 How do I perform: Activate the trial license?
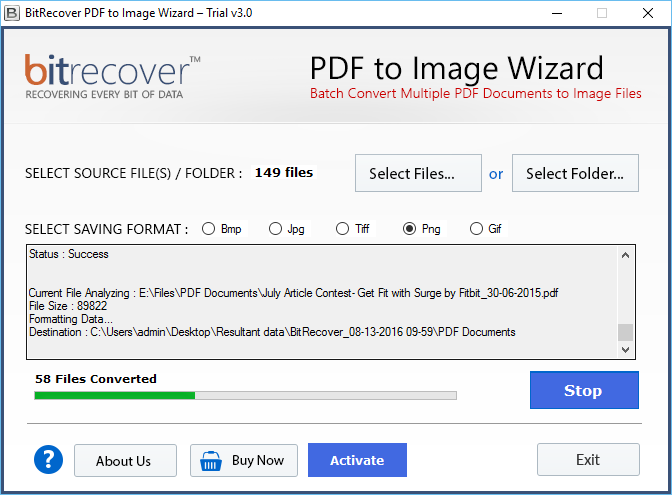tap(357, 460)
